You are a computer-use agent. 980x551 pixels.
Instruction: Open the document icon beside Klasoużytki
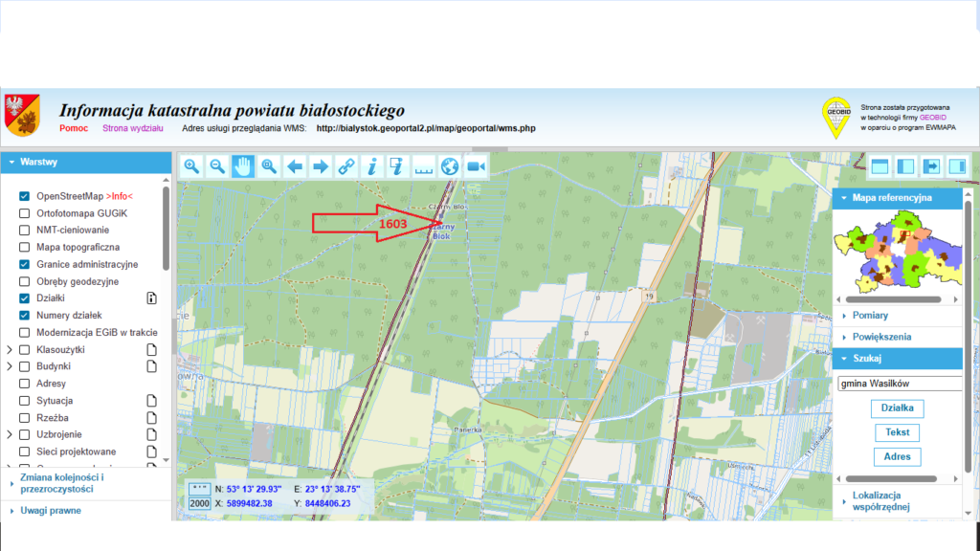[x=151, y=350]
